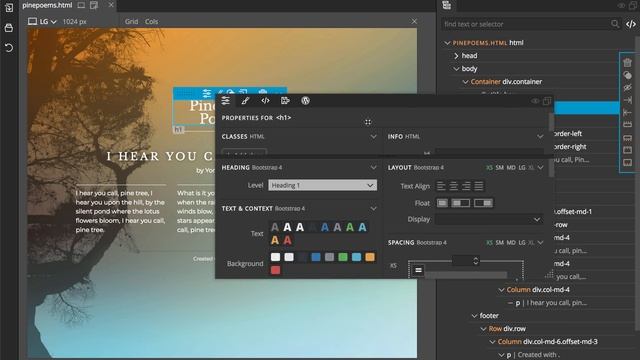Expand the head node in the tree

tap(456, 56)
